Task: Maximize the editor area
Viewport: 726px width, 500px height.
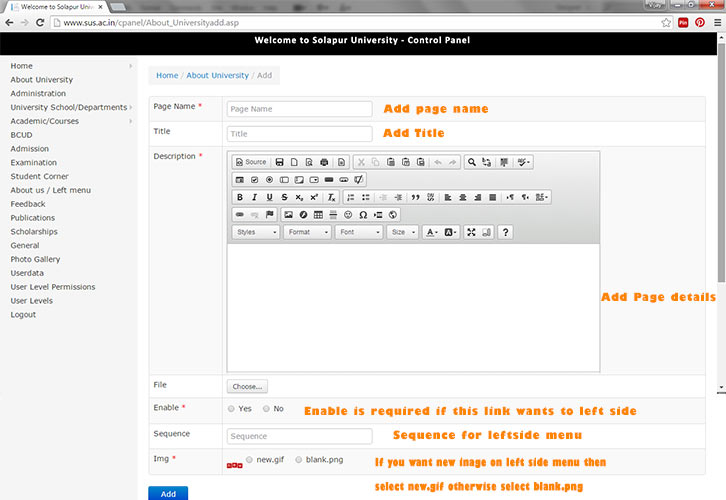Action: pyautogui.click(x=471, y=232)
